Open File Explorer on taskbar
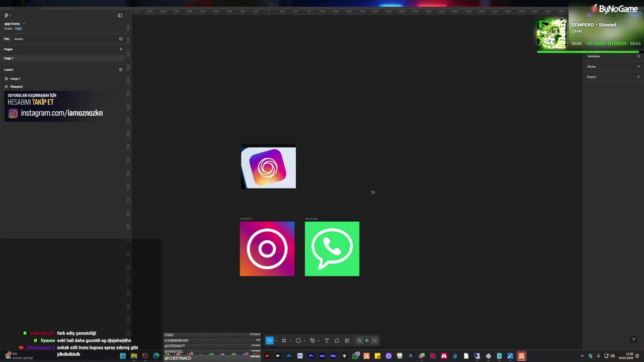The width and height of the screenshot is (644, 362). pyautogui.click(x=134, y=356)
